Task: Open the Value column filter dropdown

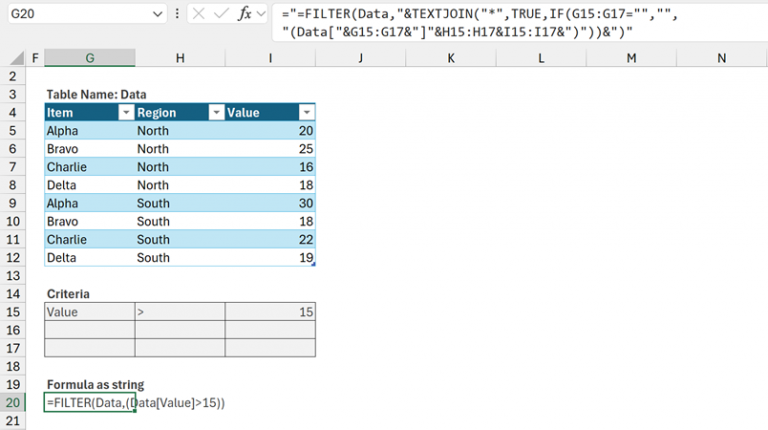Action: pos(307,113)
